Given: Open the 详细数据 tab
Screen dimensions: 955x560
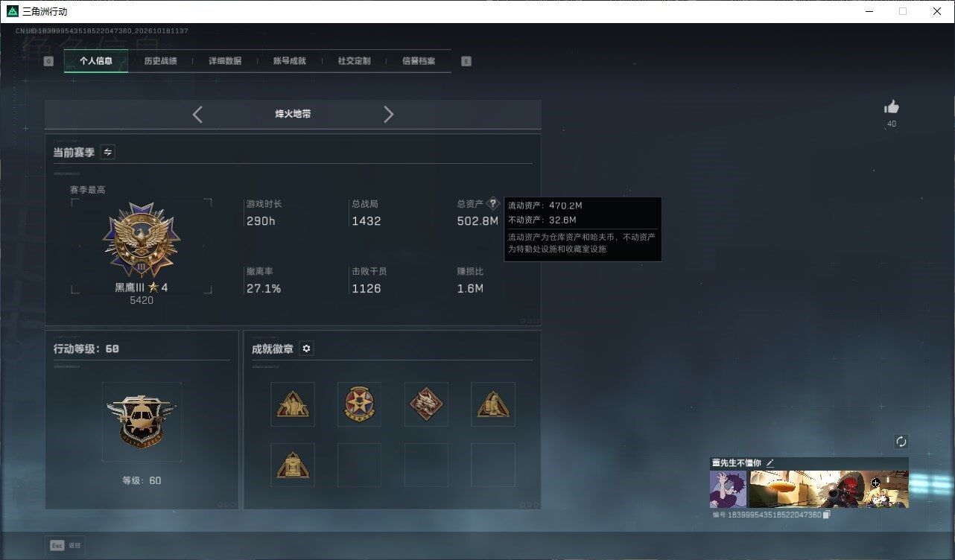Looking at the screenshot, I should point(225,61).
